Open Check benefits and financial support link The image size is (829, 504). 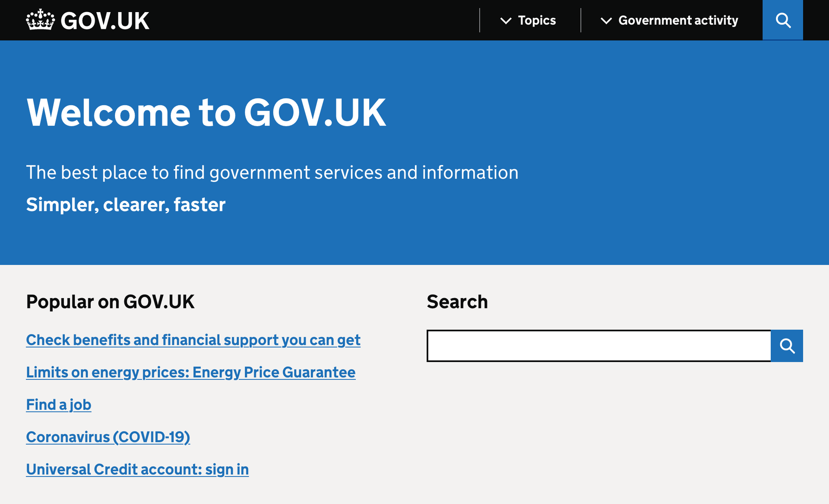coord(193,340)
